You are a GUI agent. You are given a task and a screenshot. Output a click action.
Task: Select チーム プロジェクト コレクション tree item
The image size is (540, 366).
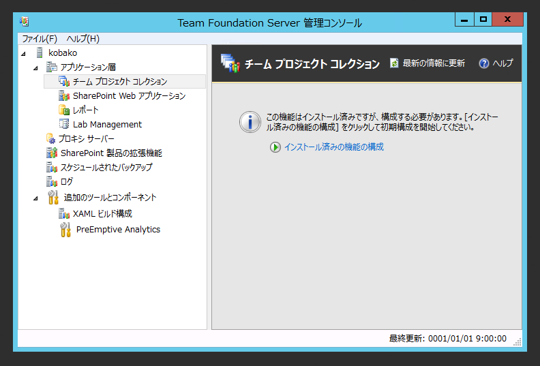[120, 81]
